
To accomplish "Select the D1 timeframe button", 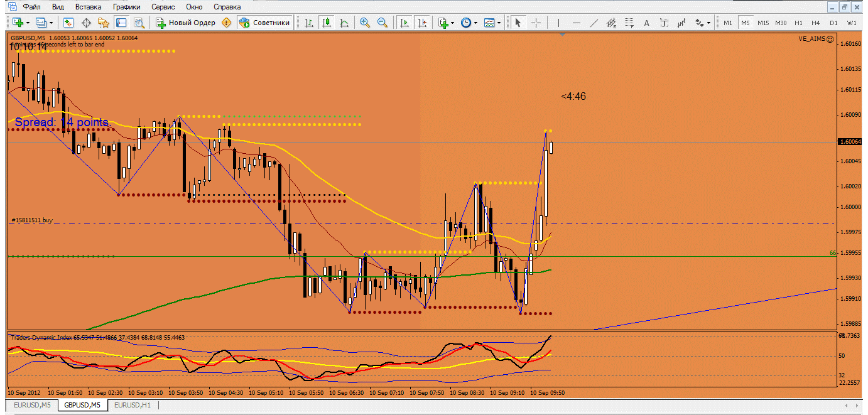I will tap(833, 23).
